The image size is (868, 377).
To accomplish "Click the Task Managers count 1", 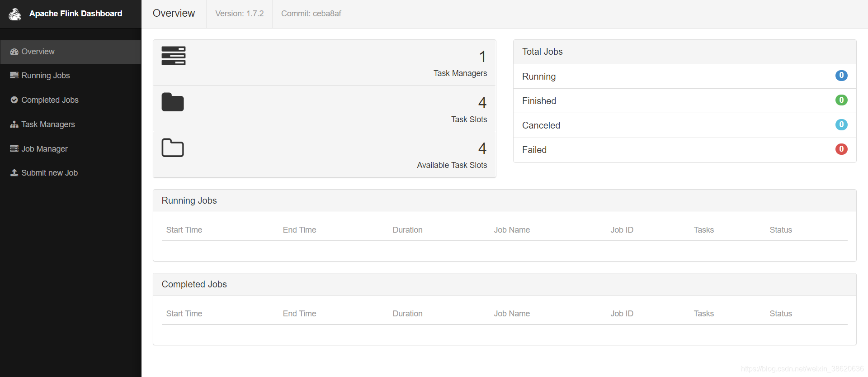I will click(x=482, y=57).
